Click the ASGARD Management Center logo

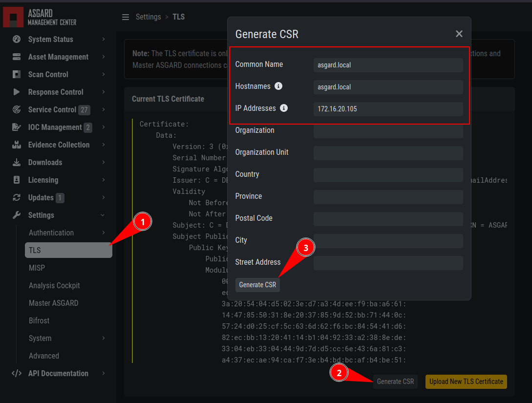pyautogui.click(x=40, y=17)
